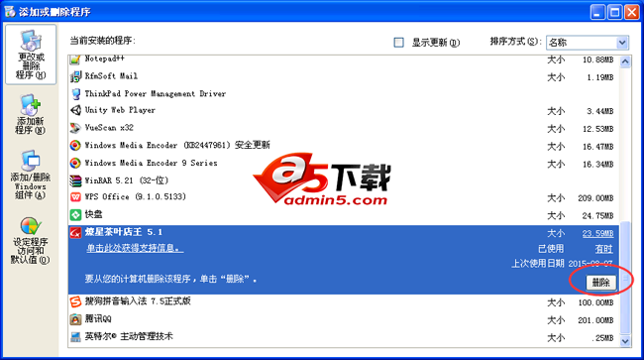Viewport: 644px width, 360px height.
Task: Click the 快盘 program icon
Action: click(x=75, y=214)
